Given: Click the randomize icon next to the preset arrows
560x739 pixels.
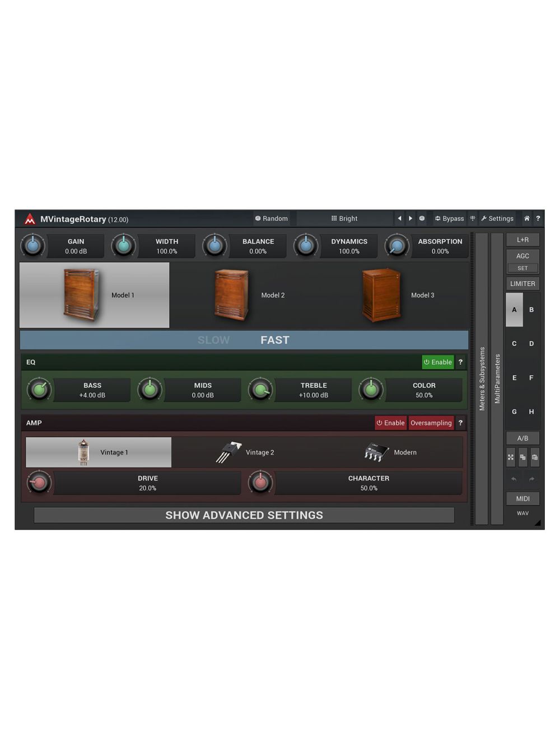Looking at the screenshot, I should [422, 218].
